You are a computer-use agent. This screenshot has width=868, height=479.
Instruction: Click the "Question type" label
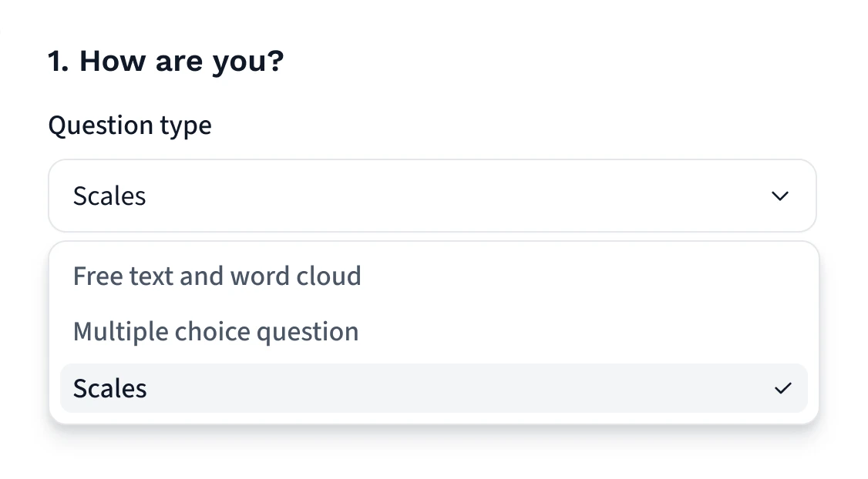click(x=130, y=125)
